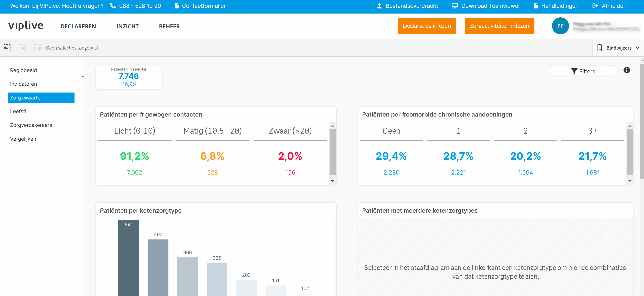Expand the Bladwijzers dropdown chevron
644x296 pixels.
pos(638,48)
